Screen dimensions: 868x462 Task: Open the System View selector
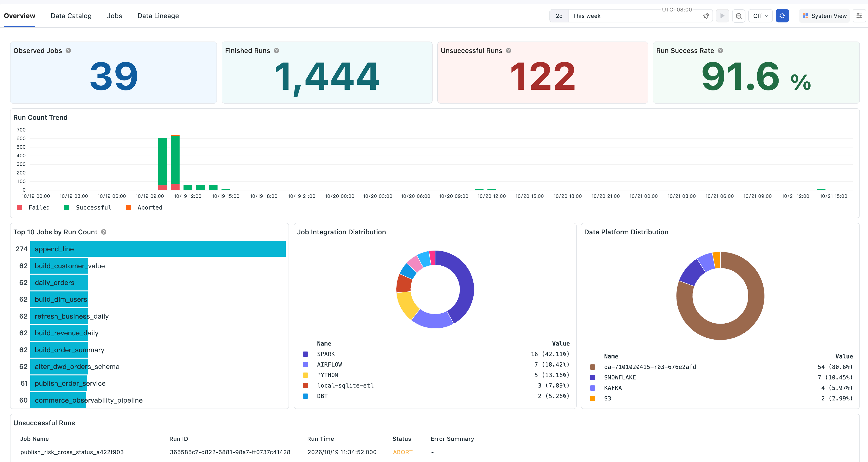point(824,16)
